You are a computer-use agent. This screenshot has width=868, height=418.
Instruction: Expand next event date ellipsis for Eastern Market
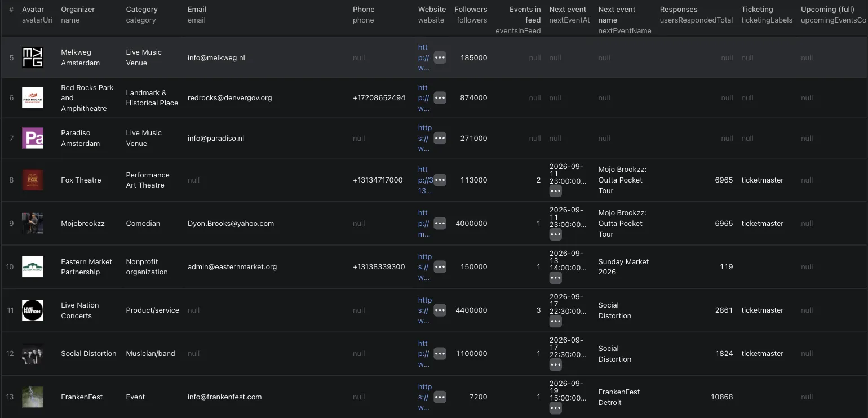[x=555, y=278]
